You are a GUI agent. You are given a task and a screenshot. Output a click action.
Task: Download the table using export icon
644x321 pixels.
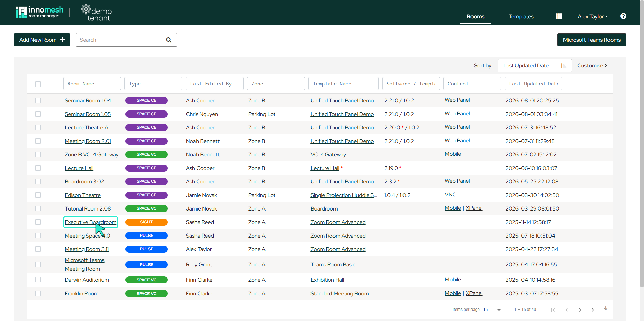pyautogui.click(x=606, y=309)
